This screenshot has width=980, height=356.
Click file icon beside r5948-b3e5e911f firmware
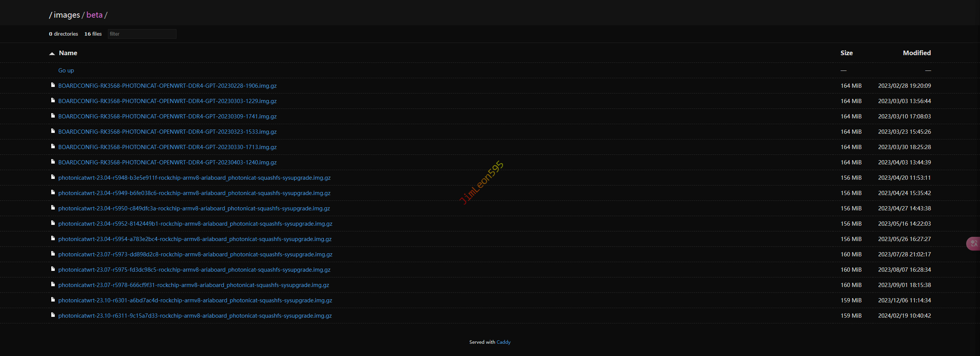[x=53, y=177]
